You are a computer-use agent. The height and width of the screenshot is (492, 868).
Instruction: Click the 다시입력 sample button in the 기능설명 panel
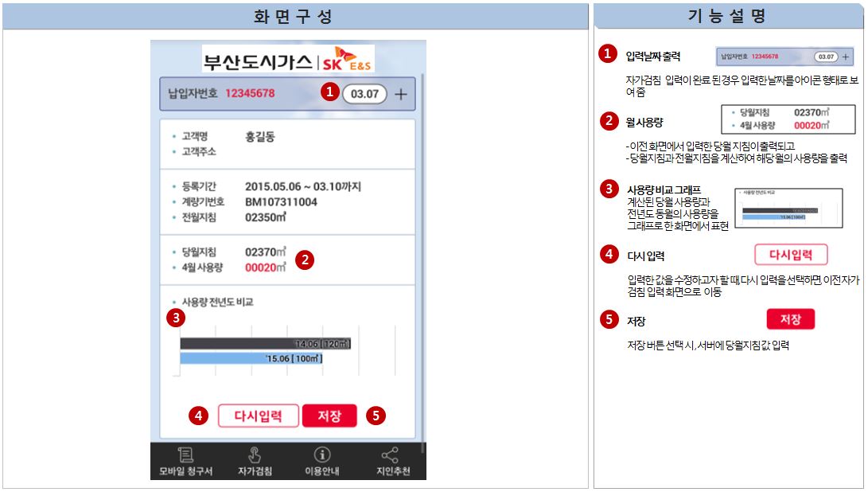click(791, 255)
